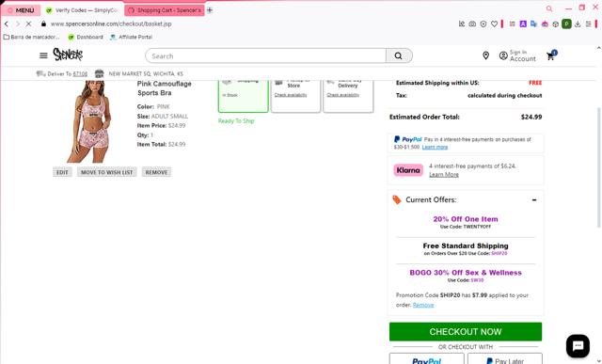The image size is (602, 364).
Task: Click the Sign In Account link
Action: point(522,55)
